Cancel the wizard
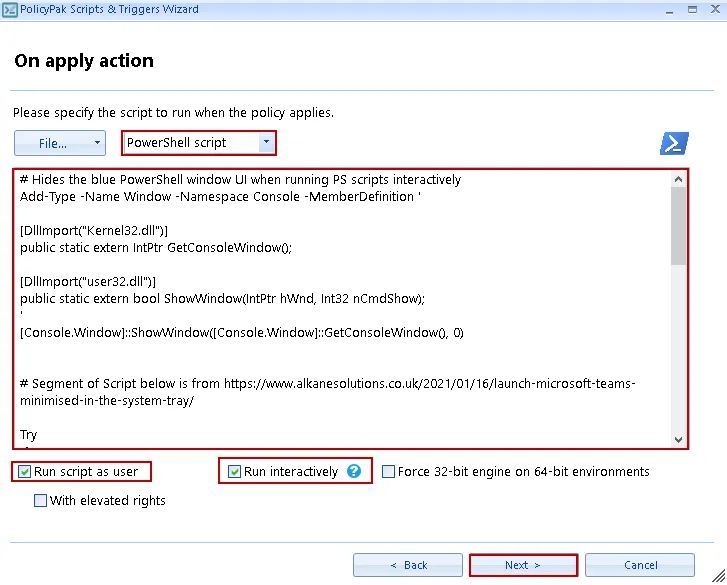The height and width of the screenshot is (585, 727). pyautogui.click(x=640, y=565)
